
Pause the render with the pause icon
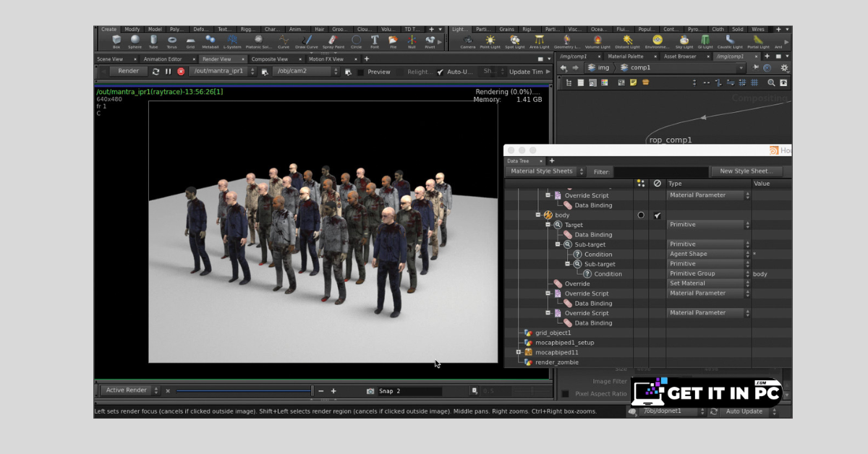[168, 72]
